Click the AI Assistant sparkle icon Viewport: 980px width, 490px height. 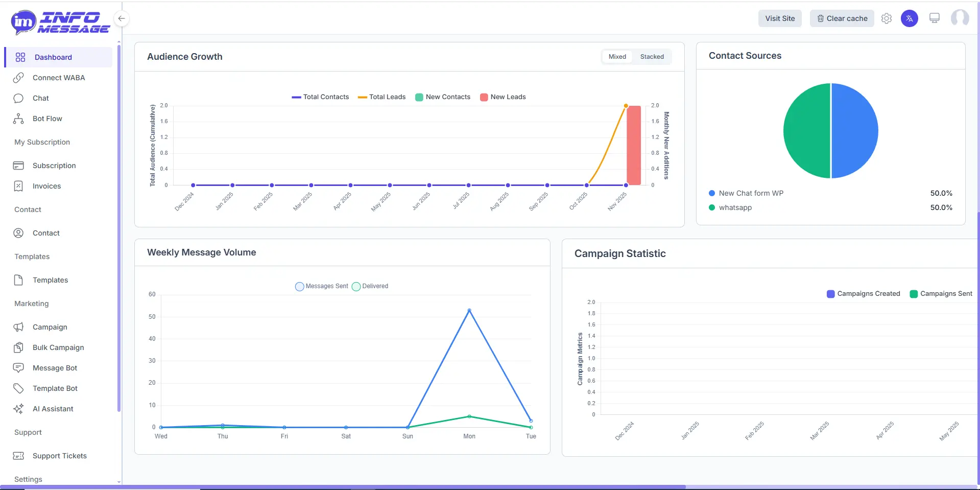tap(18, 409)
